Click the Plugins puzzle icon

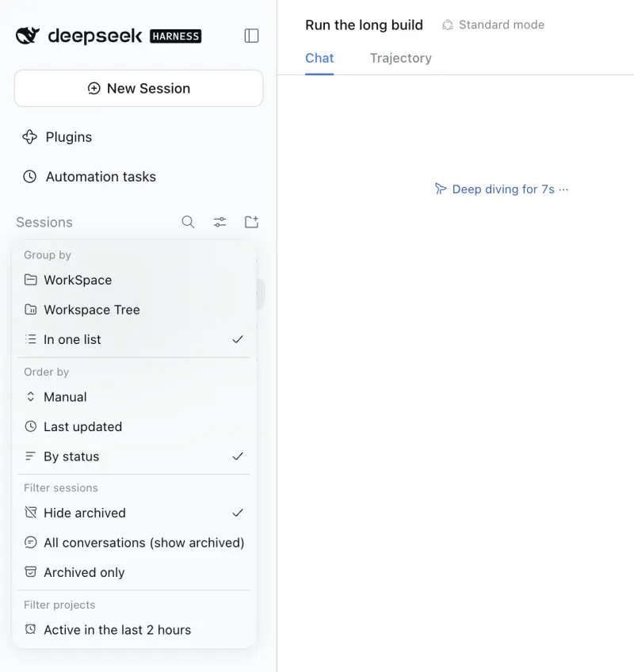pyautogui.click(x=29, y=137)
